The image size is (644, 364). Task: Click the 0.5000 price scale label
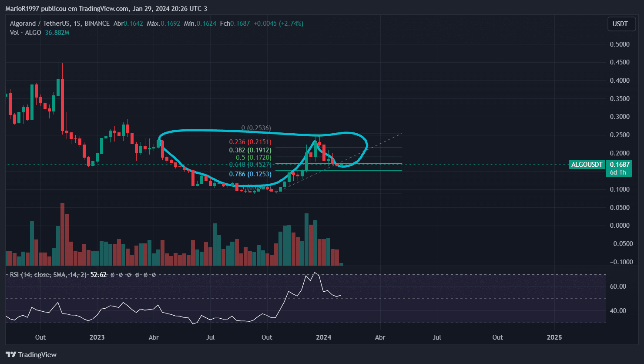620,44
